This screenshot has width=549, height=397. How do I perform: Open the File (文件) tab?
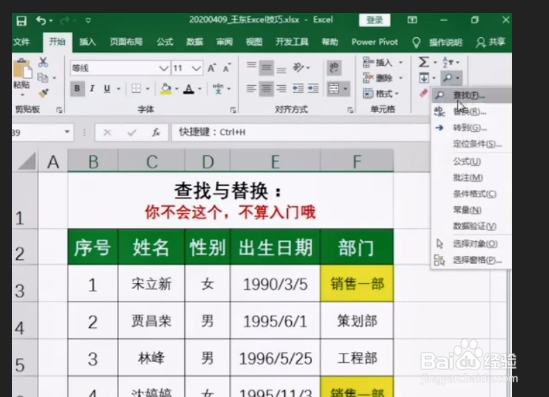click(x=22, y=42)
